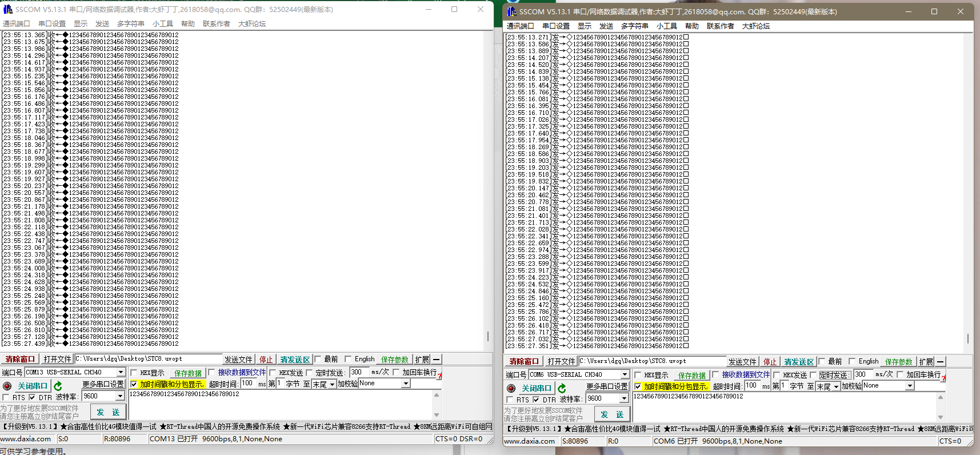
Task: Click 更多串口设置 button in the right window
Action: pyautogui.click(x=607, y=387)
